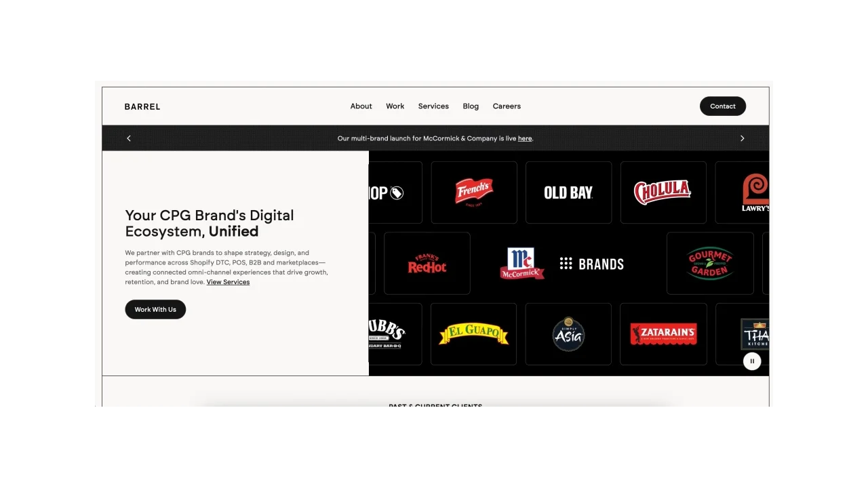Click the Zatarain's logo tile
Screen dimensions: 868x488
pyautogui.click(x=663, y=333)
